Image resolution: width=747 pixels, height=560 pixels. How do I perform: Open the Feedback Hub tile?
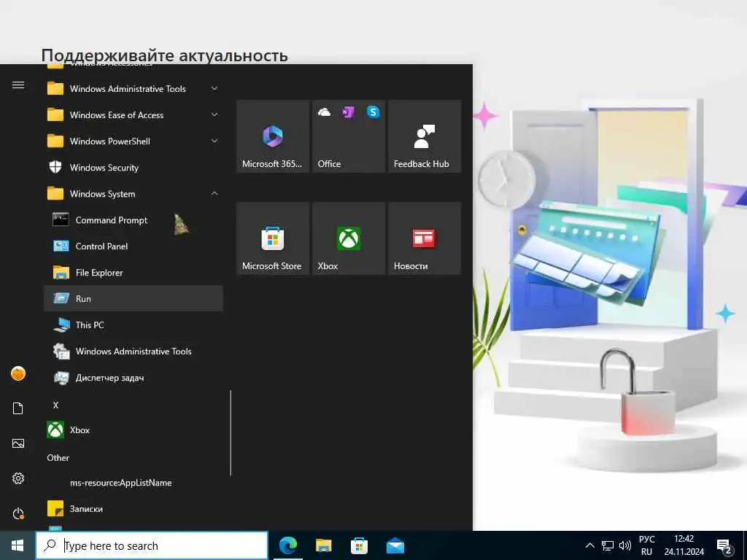tap(425, 136)
